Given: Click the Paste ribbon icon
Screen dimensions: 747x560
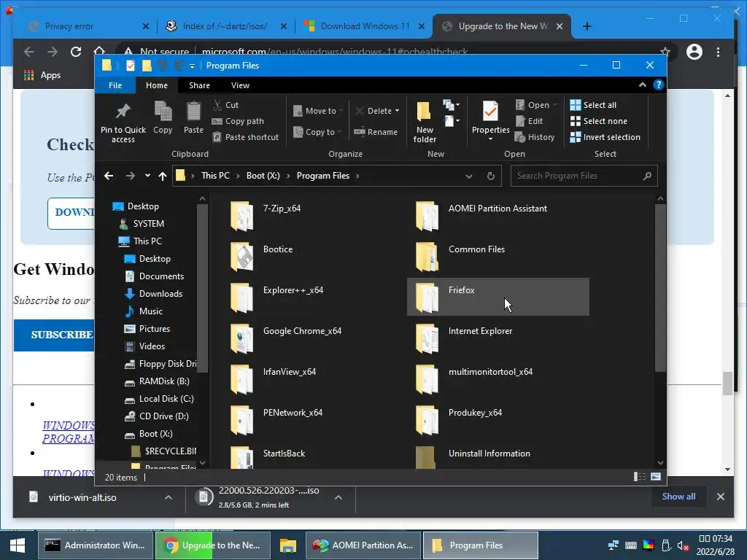Looking at the screenshot, I should 193,112.
